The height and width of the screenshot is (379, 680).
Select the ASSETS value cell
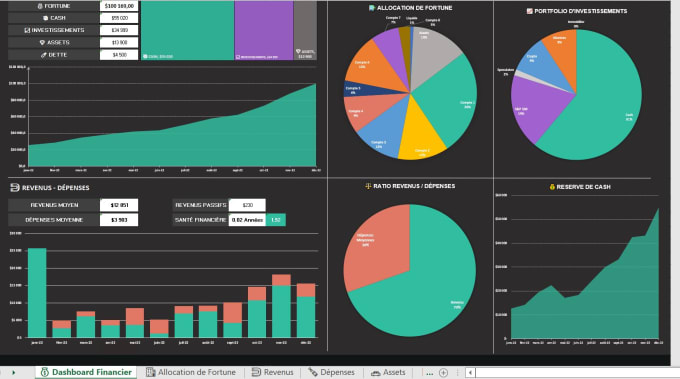tap(119, 42)
